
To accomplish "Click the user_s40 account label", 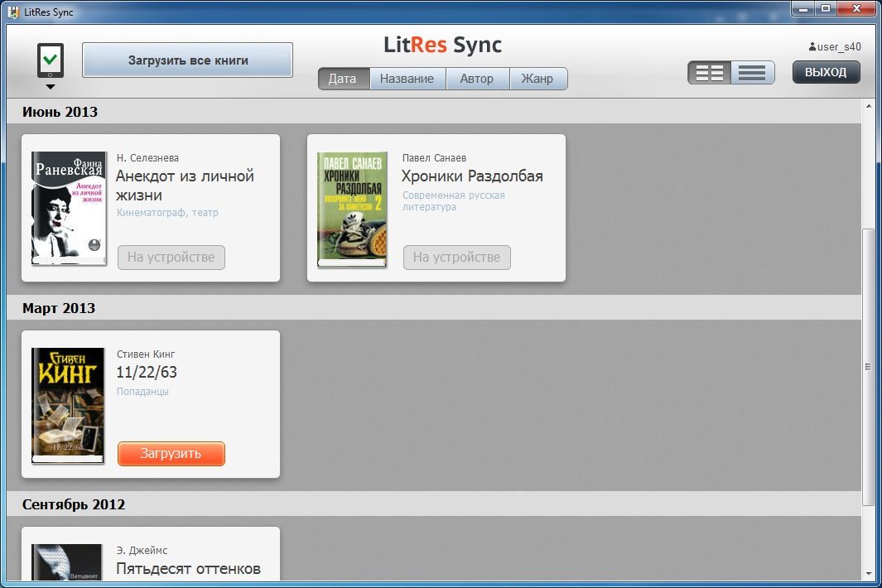I will pyautogui.click(x=839, y=46).
